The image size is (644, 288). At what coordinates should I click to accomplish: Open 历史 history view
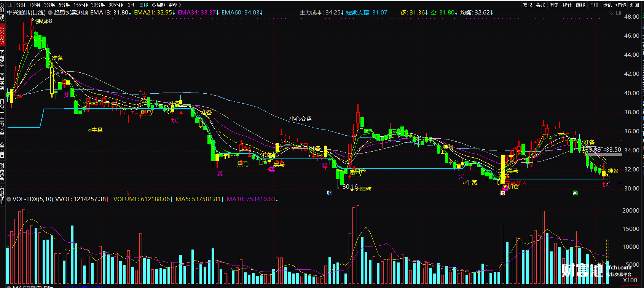[x=554, y=5]
